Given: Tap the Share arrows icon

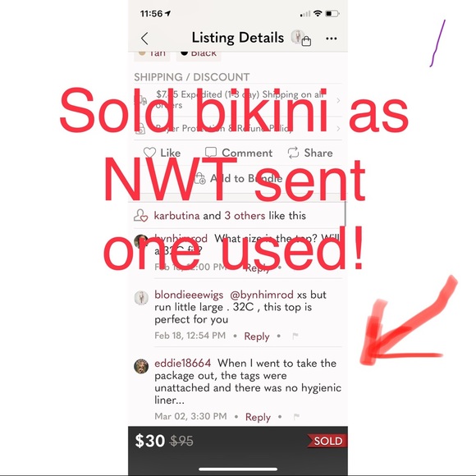Looking at the screenshot, I should point(293,153).
